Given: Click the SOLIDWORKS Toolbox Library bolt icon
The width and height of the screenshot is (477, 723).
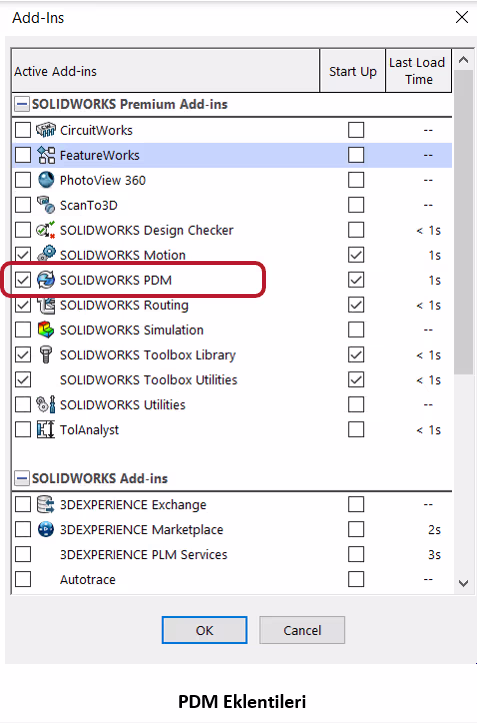Looking at the screenshot, I should pyautogui.click(x=46, y=355).
